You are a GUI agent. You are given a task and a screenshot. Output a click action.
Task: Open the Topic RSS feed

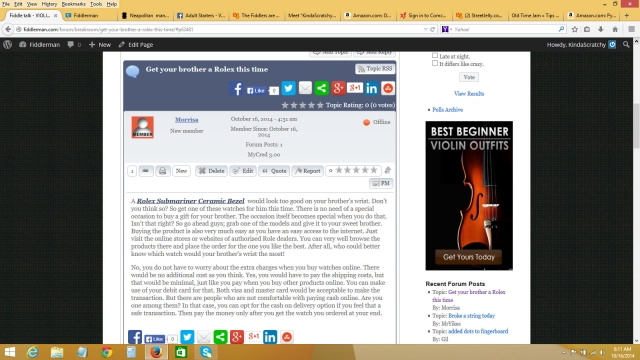tap(375, 69)
